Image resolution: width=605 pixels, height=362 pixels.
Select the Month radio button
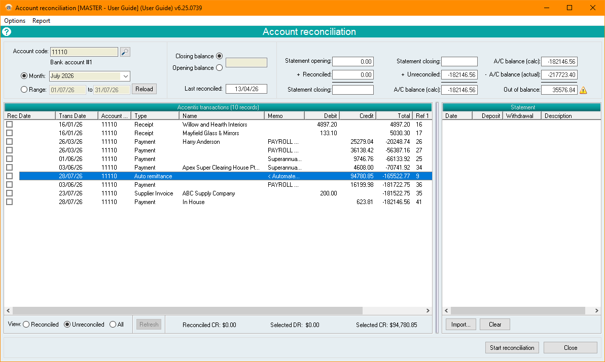(24, 76)
